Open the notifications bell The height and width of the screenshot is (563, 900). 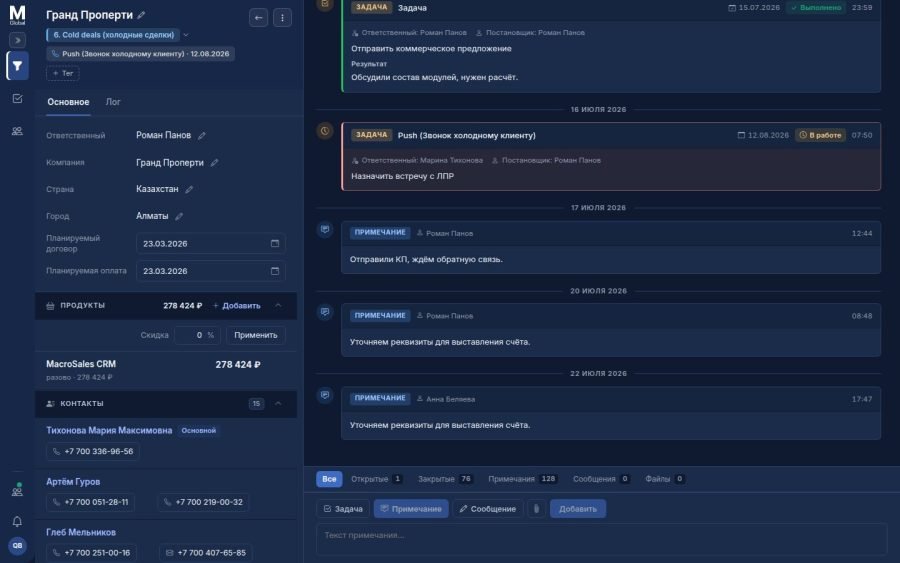point(17,521)
